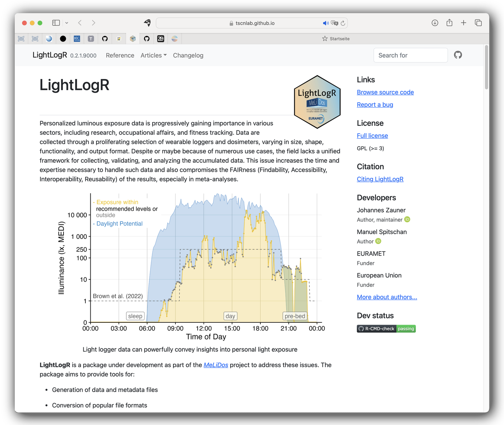Open the Share menu

(x=449, y=23)
